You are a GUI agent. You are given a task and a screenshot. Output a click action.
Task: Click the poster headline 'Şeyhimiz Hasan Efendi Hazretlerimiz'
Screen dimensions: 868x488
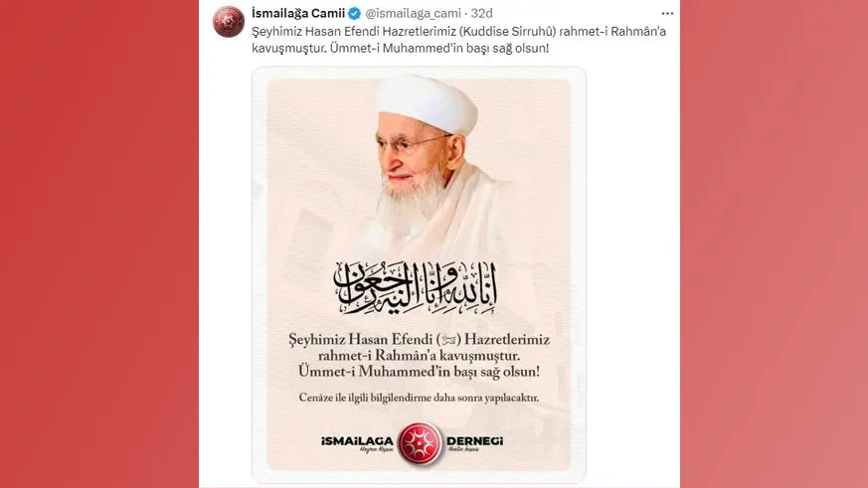tap(419, 339)
